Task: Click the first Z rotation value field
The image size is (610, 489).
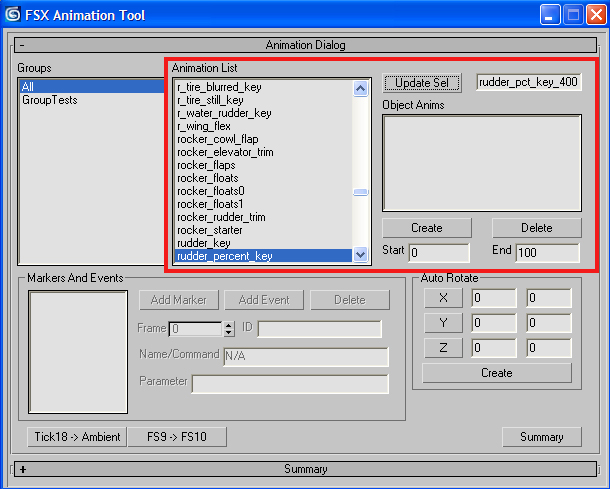Action: click(494, 348)
